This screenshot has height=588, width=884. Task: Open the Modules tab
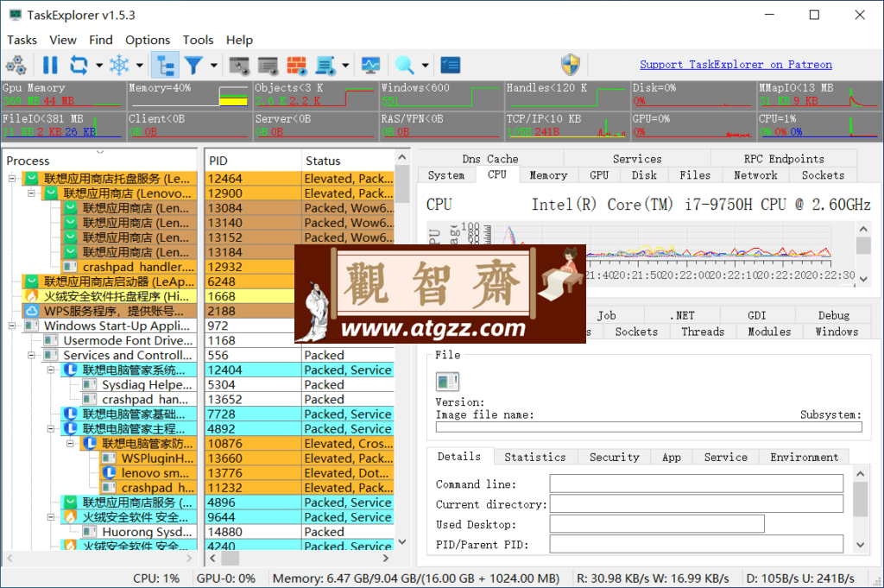(769, 332)
